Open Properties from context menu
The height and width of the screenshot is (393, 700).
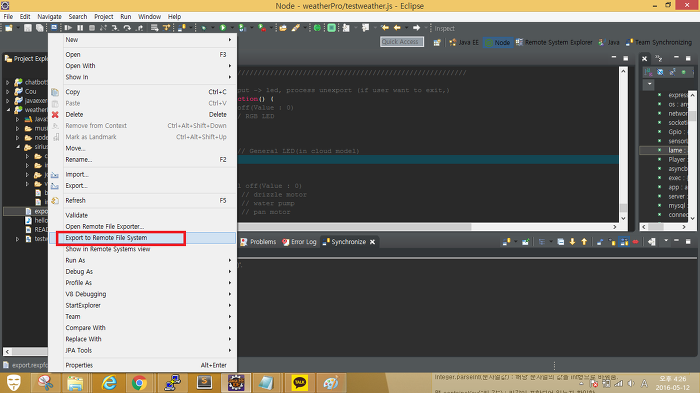tap(143, 365)
